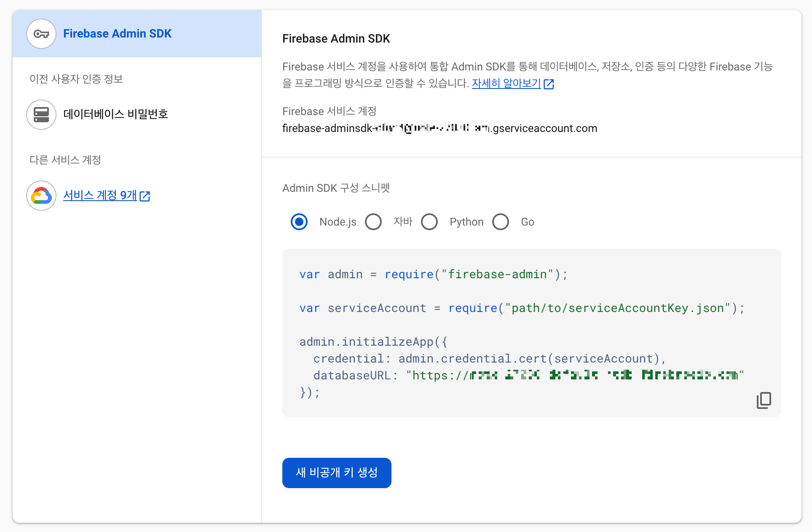This screenshot has width=812, height=532.
Task: Choose the Go radio option
Action: tap(501, 222)
